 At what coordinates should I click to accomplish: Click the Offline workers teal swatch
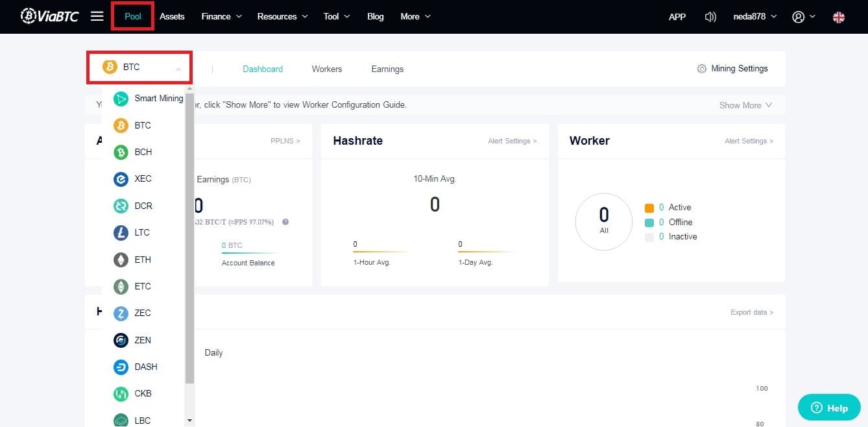pyautogui.click(x=649, y=223)
